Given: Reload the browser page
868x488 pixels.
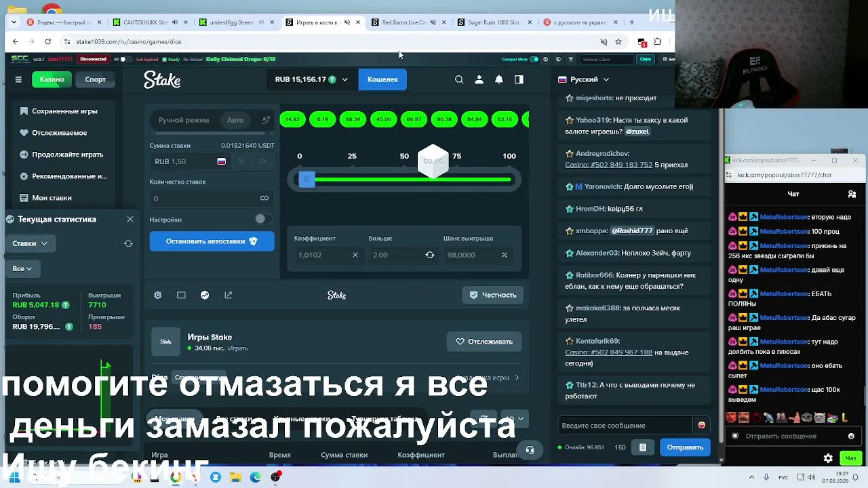Looking at the screenshot, I should [x=47, y=41].
